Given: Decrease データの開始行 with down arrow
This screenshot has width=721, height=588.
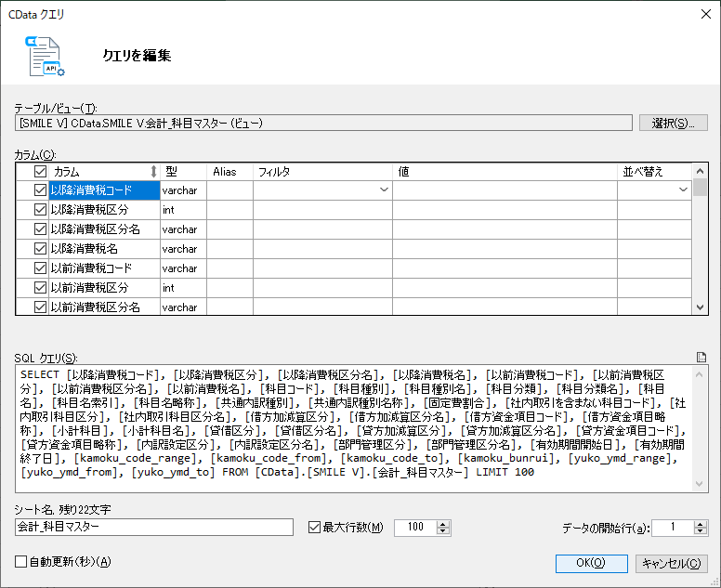Looking at the screenshot, I should 701,531.
